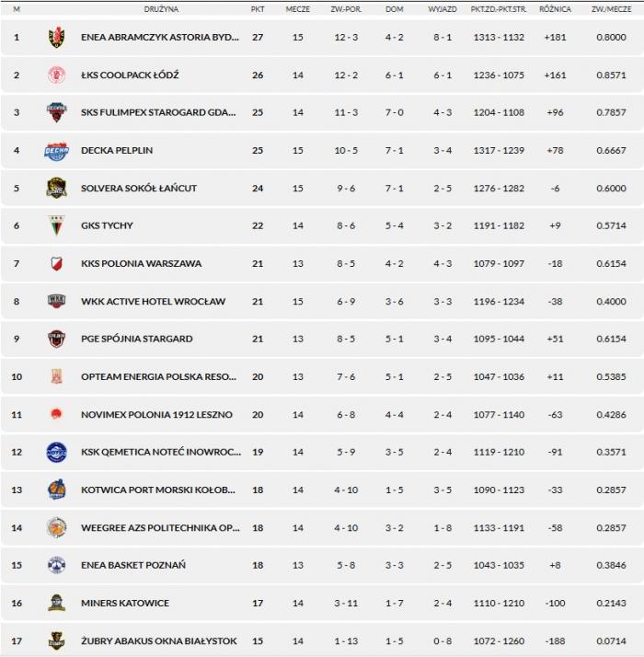Click the Enea Basket Poznań logo
This screenshot has width=644, height=657.
[56, 566]
